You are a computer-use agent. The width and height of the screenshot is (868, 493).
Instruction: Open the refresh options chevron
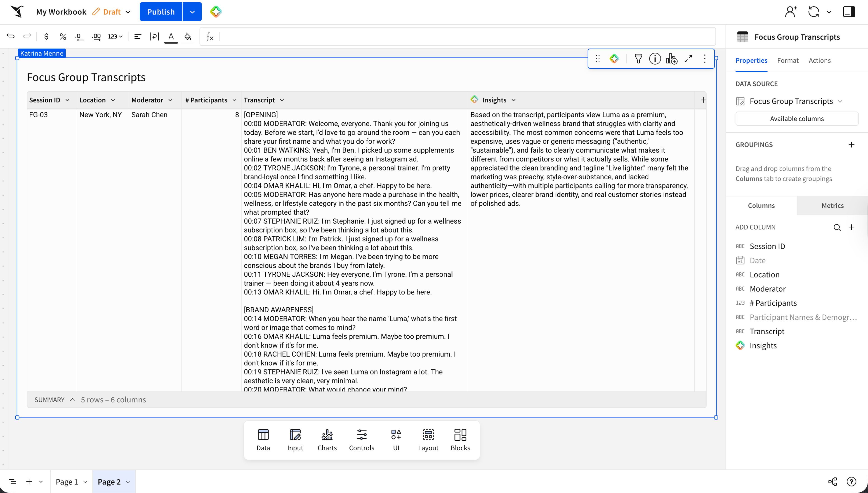(829, 12)
